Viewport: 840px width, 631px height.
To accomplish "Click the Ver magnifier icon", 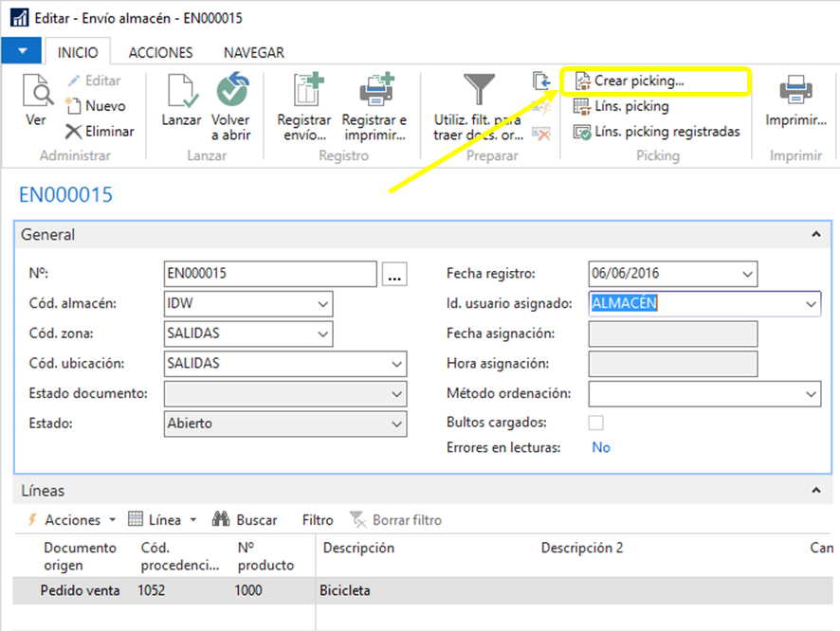I will pos(38,90).
